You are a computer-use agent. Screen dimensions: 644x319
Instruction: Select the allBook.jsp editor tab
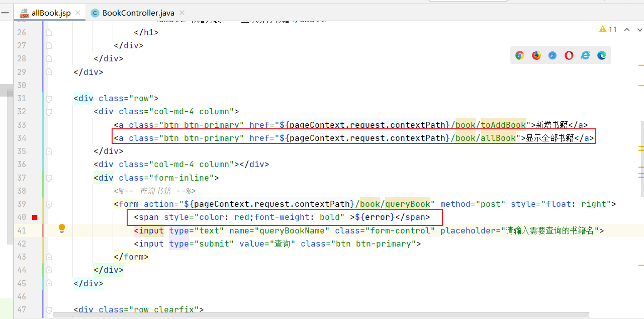(51, 13)
